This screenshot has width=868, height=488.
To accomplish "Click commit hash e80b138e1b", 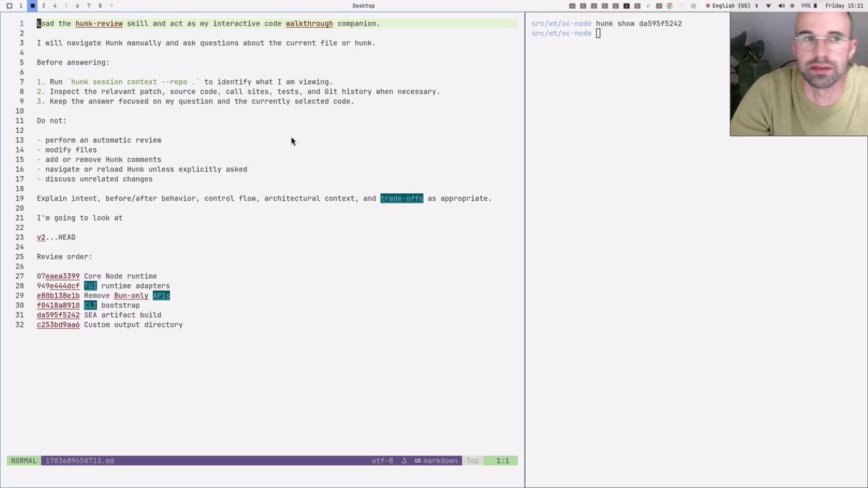I will tap(58, 296).
